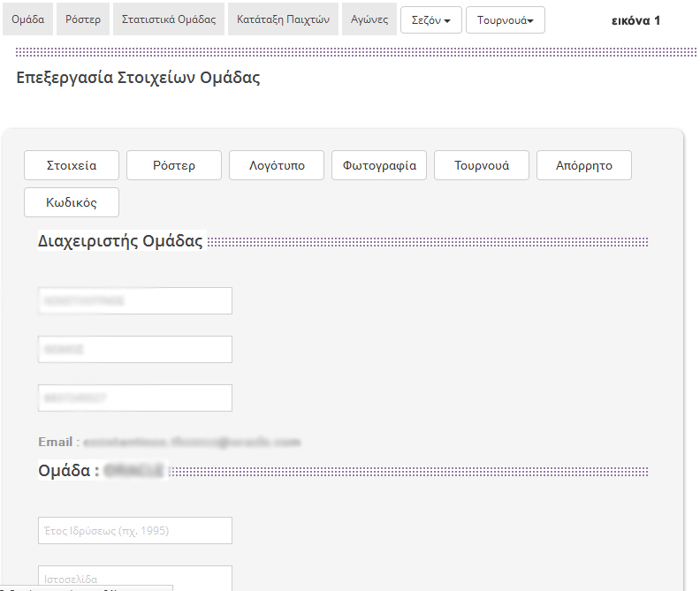700x591 pixels.
Task: Focus the first field under Διαχειριστής Ομάδας
Action: [x=135, y=300]
